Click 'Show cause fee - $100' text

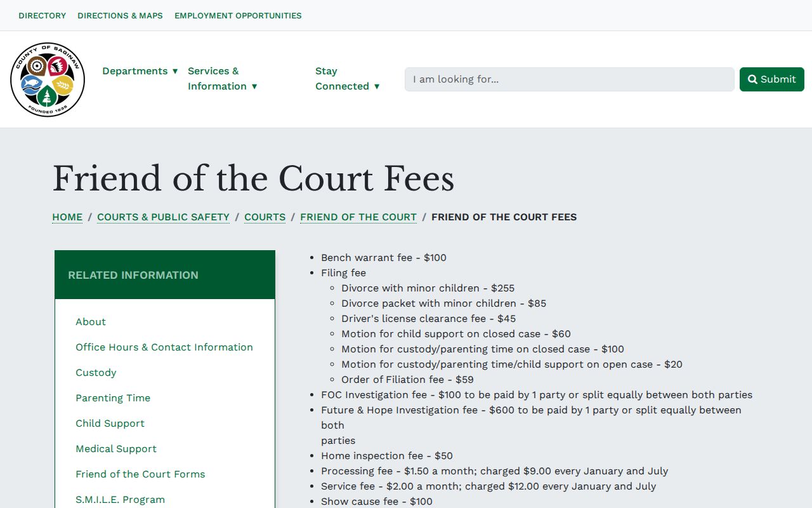pyautogui.click(x=377, y=502)
